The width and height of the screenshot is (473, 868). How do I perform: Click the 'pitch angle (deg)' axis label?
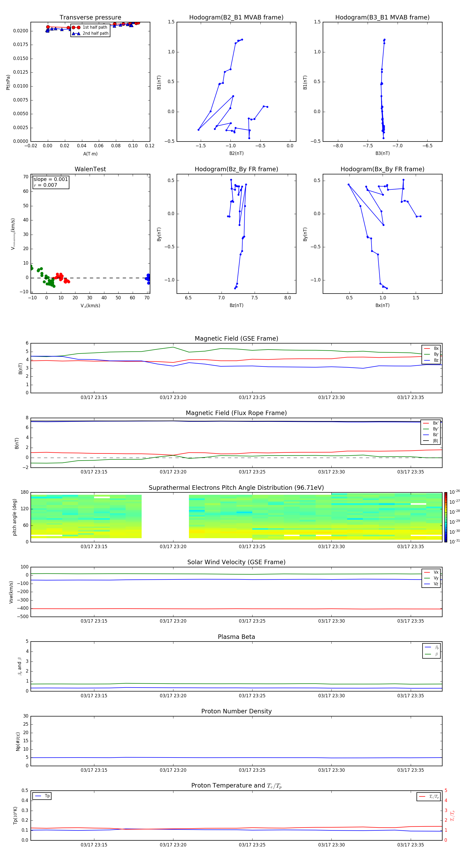click(14, 517)
